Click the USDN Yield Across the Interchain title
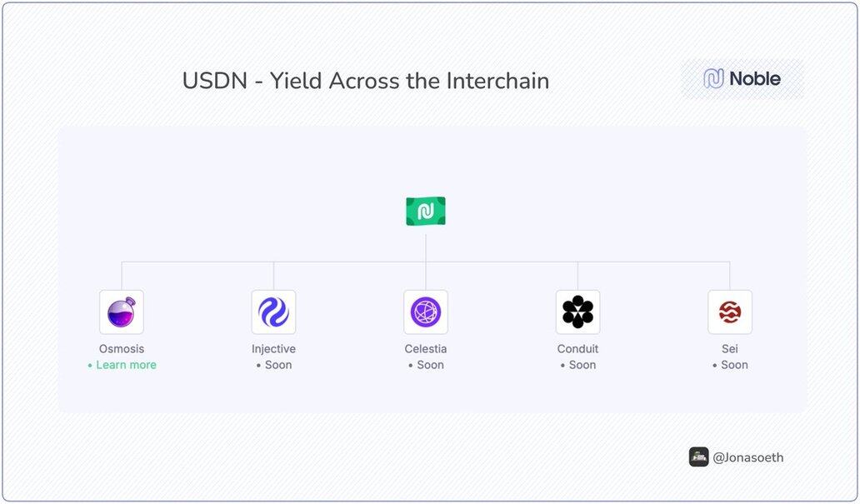Screen dimensions: 860x504 [365, 81]
